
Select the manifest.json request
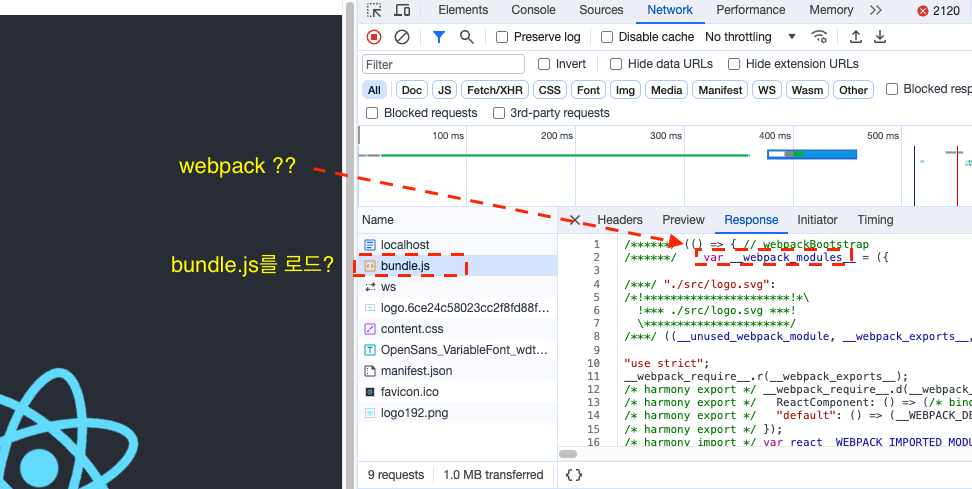[457, 371]
